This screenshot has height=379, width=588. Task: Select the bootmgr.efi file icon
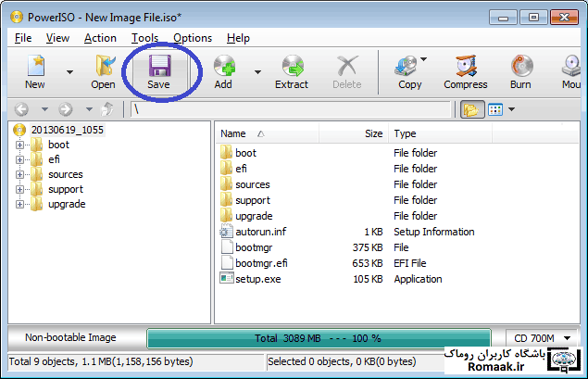click(227, 263)
